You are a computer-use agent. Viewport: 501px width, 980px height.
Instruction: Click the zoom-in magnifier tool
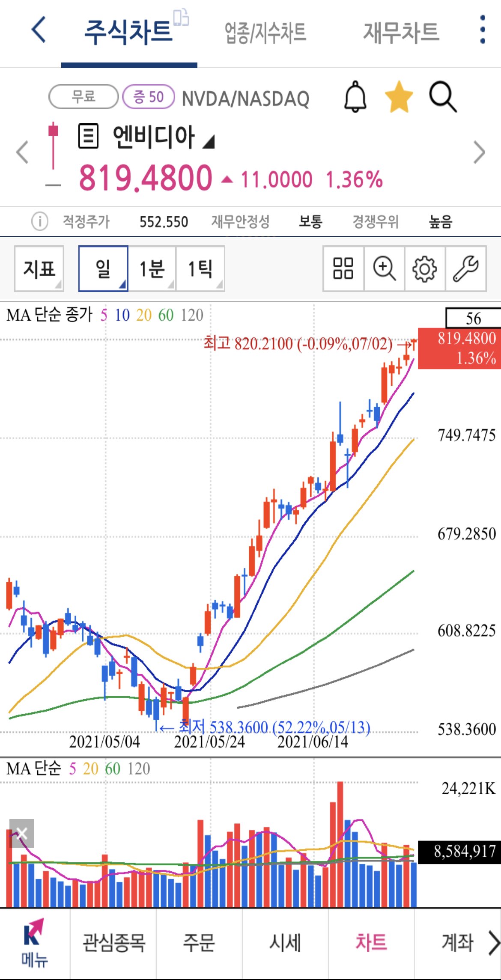pos(384,268)
